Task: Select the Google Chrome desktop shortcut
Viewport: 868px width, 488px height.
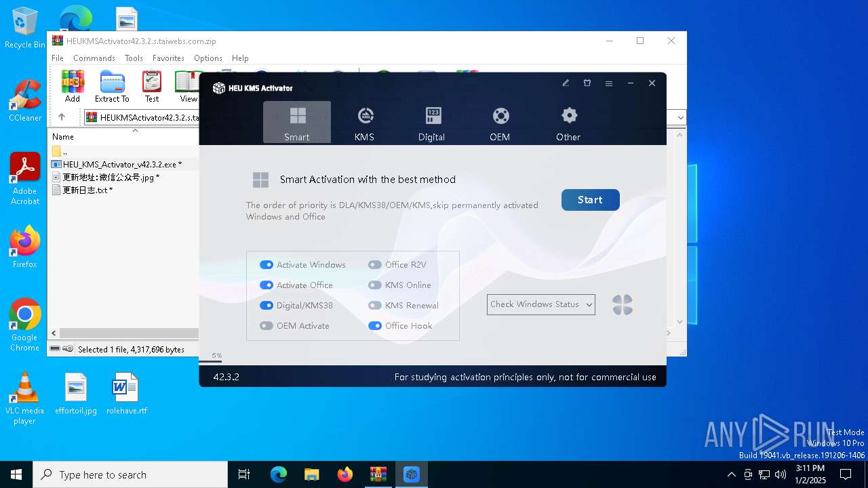Action: 25,325
